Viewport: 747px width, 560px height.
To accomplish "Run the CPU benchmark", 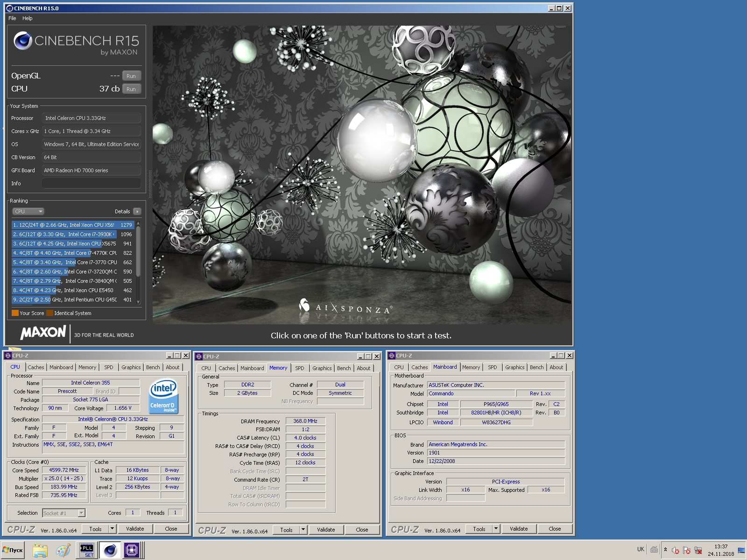I will [131, 89].
